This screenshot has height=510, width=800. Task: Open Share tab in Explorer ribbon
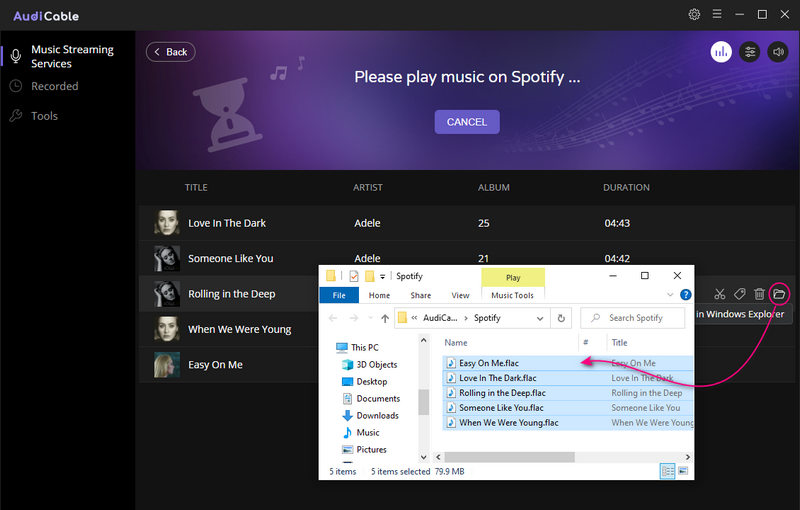tap(420, 295)
